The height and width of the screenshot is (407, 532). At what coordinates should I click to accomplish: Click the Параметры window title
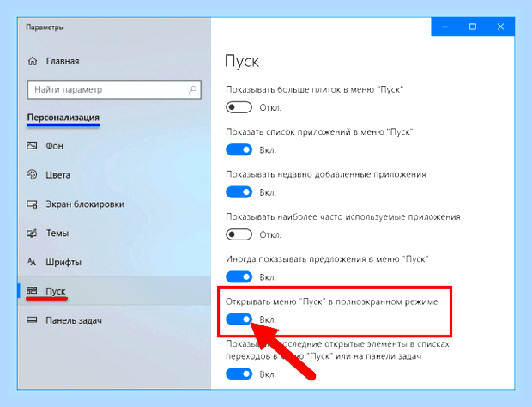pos(45,27)
